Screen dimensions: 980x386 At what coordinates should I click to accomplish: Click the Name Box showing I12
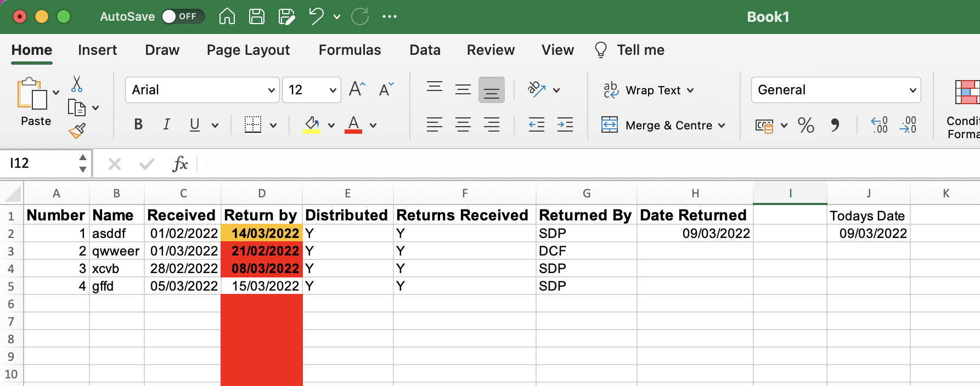[41, 163]
